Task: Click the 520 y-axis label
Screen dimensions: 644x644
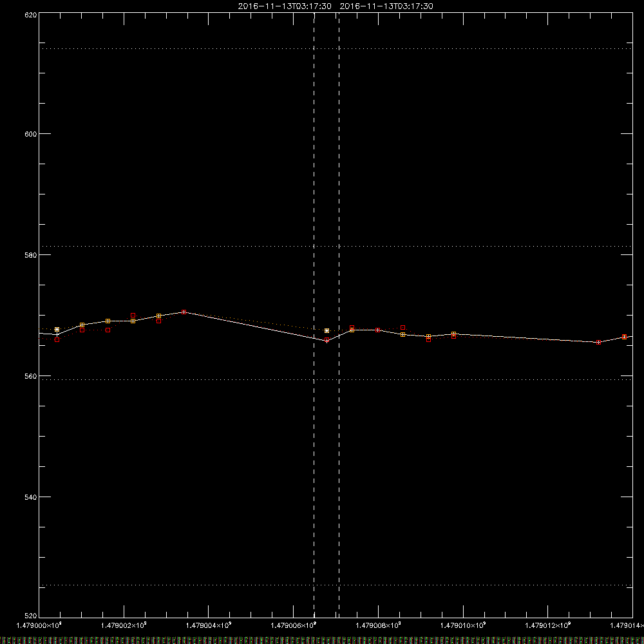Action: click(31, 616)
